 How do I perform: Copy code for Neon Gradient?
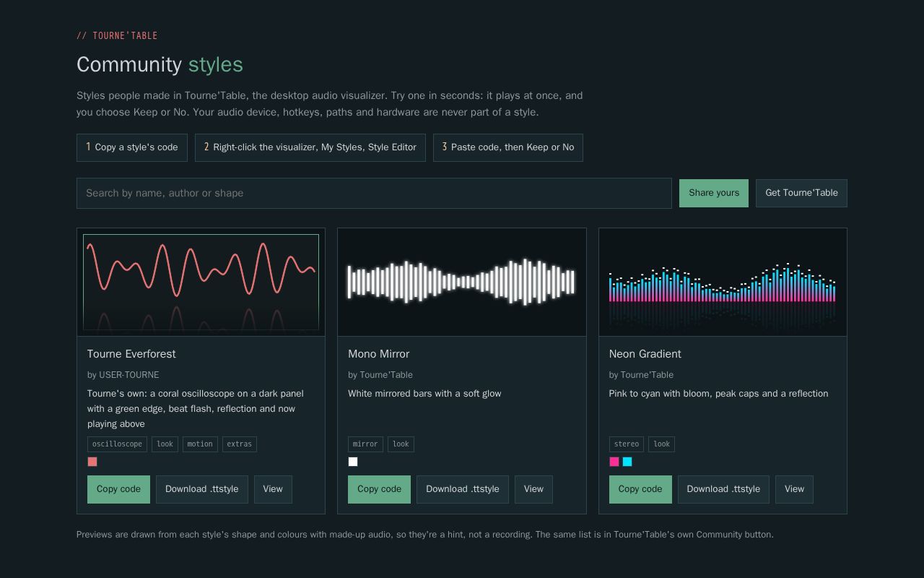640,489
